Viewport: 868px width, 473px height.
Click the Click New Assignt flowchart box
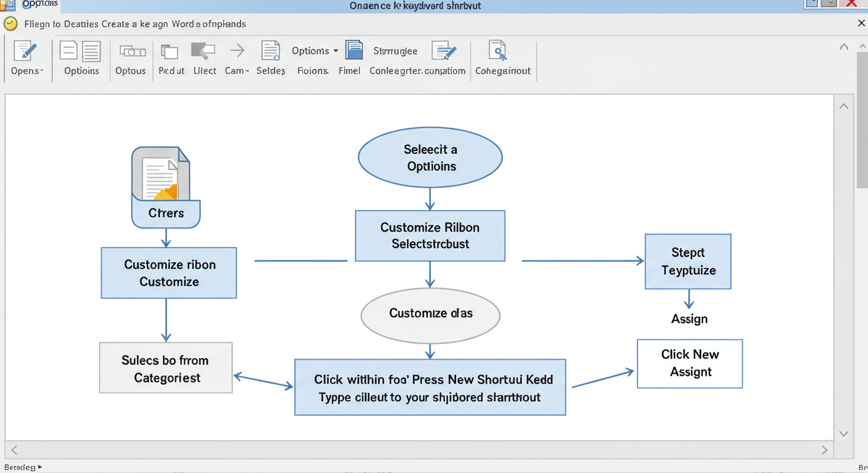(x=689, y=363)
